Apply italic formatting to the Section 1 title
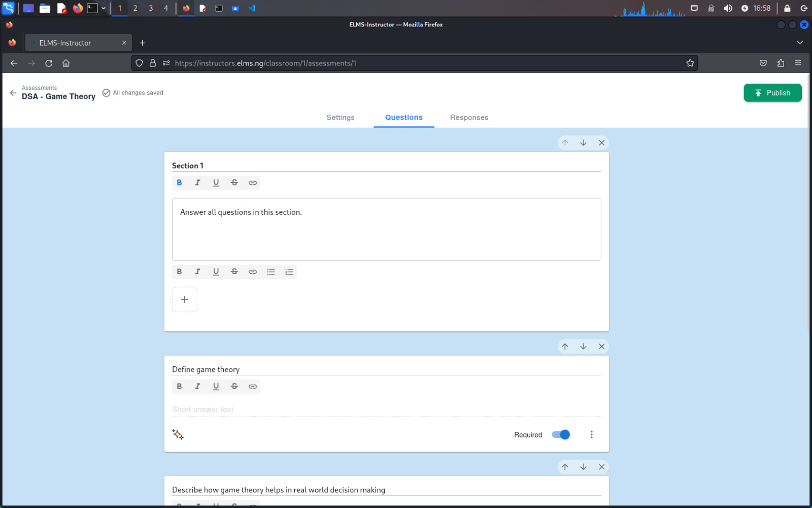 197,182
